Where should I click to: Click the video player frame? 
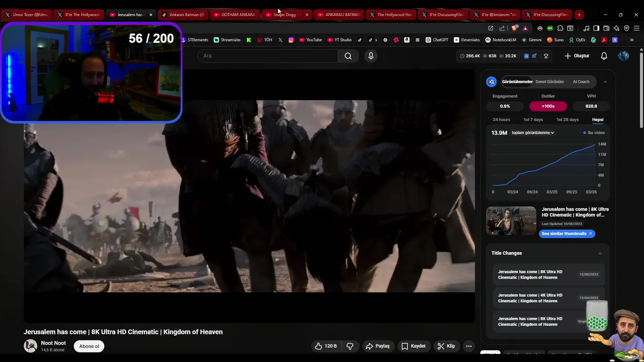[249, 196]
